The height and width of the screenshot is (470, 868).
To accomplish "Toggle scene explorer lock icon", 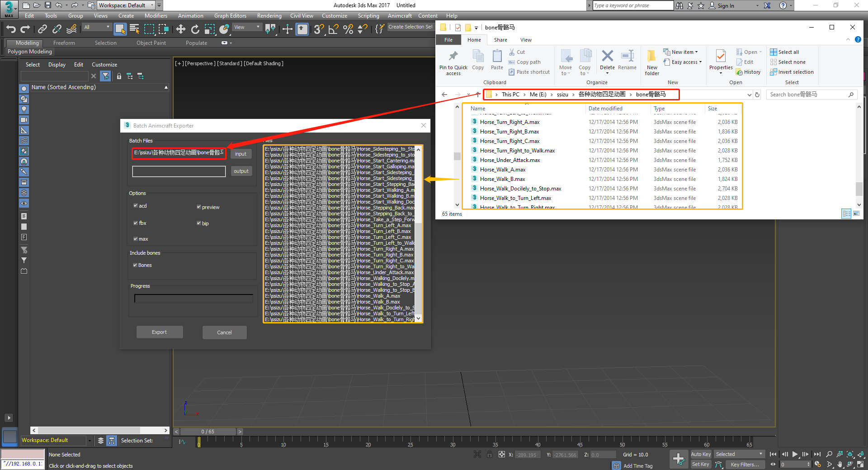I will point(119,76).
